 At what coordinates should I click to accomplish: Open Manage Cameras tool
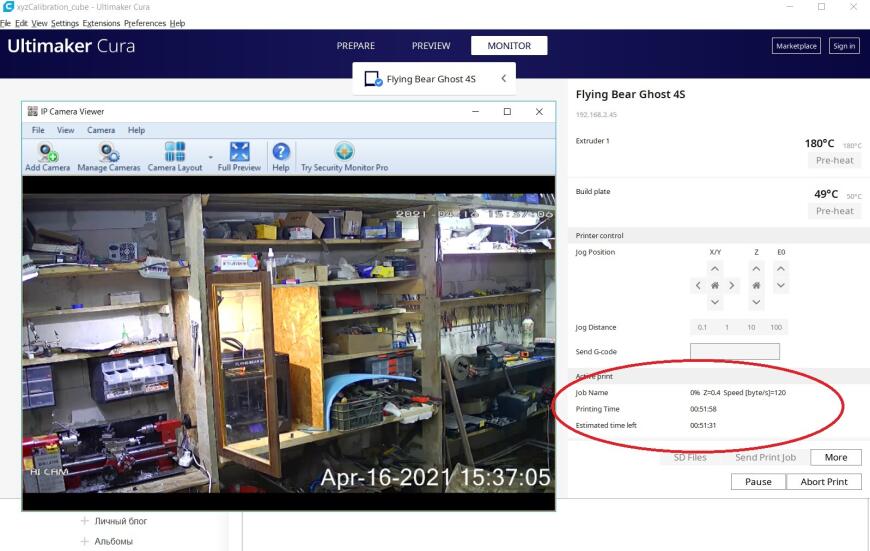coord(109,156)
